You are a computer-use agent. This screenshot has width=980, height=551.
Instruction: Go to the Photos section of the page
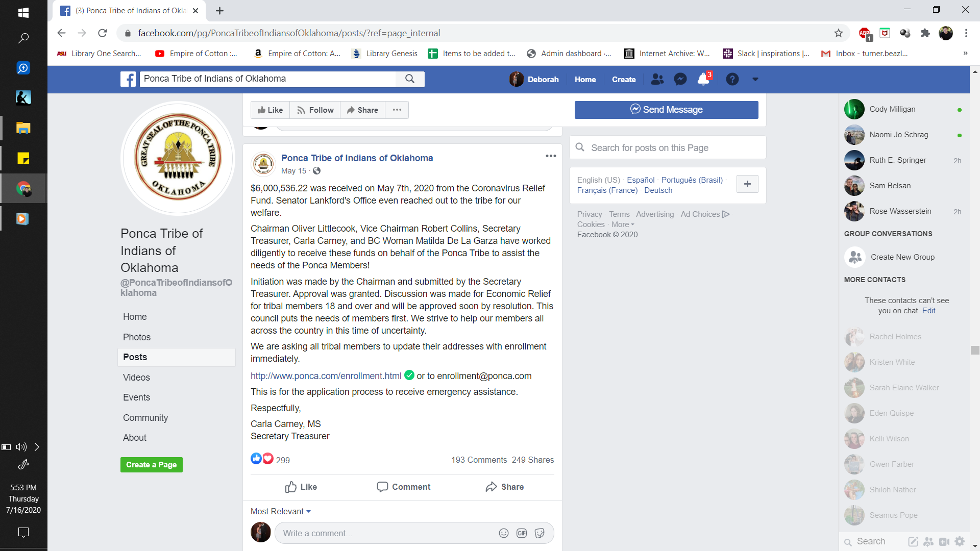coord(137,337)
